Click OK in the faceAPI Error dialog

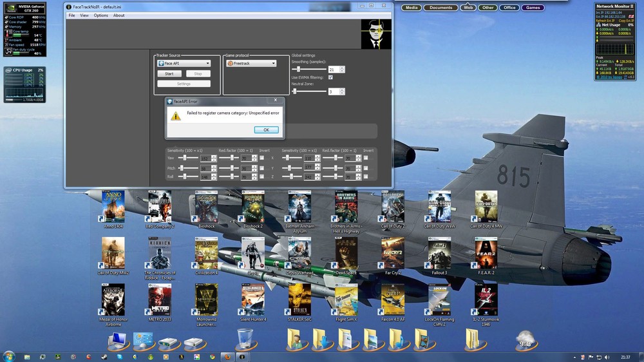point(266,130)
